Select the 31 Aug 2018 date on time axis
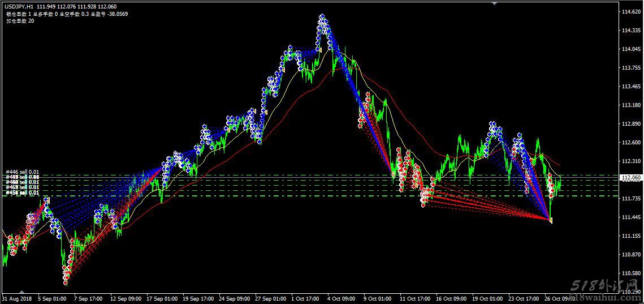The width and height of the screenshot is (644, 304). (x=16, y=298)
